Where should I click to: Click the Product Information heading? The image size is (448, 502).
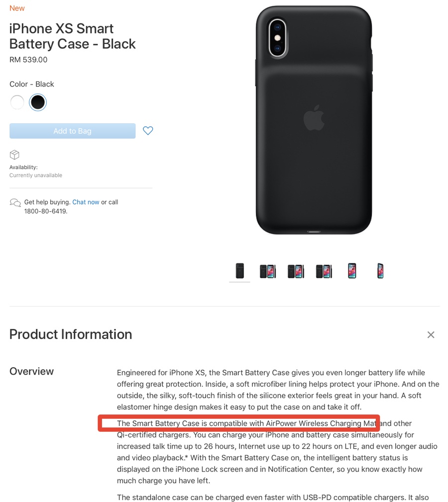[70, 334]
